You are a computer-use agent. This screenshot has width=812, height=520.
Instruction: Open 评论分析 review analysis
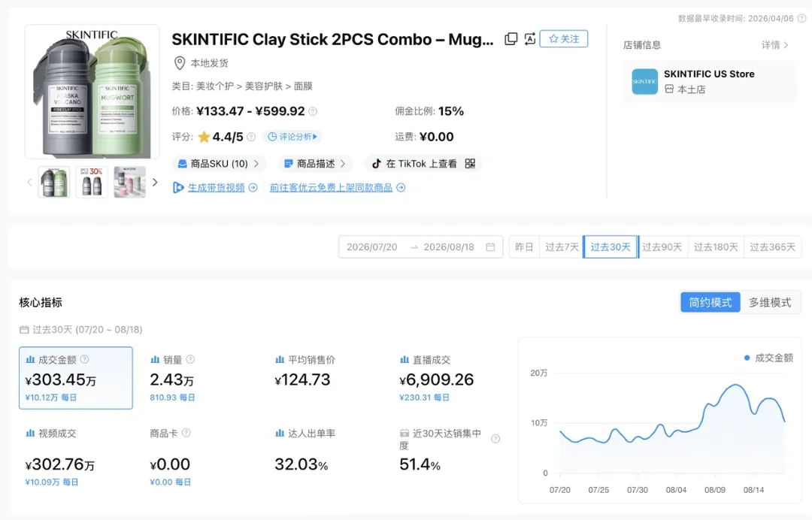tap(292, 137)
